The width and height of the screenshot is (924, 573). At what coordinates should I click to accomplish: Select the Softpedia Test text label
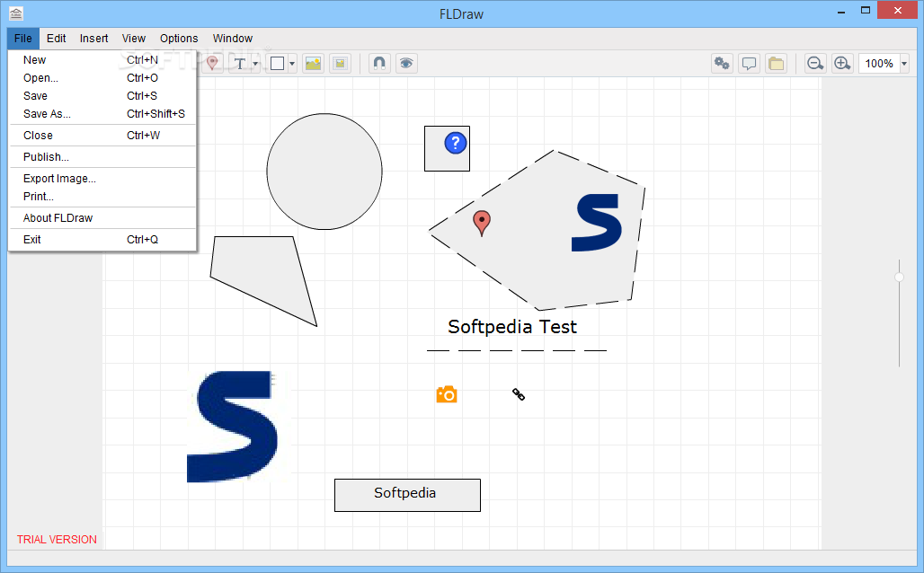(512, 326)
